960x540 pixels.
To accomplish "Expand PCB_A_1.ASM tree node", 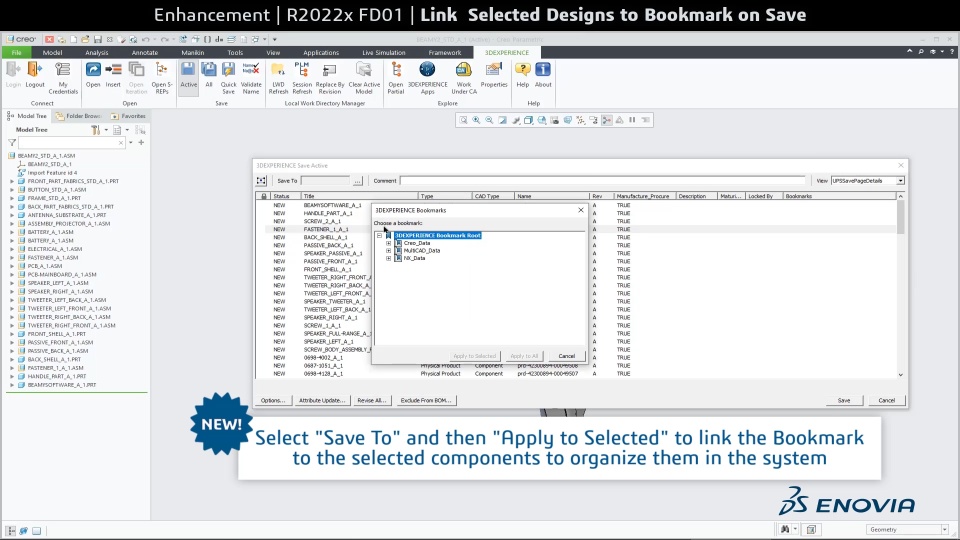I will [x=12, y=266].
